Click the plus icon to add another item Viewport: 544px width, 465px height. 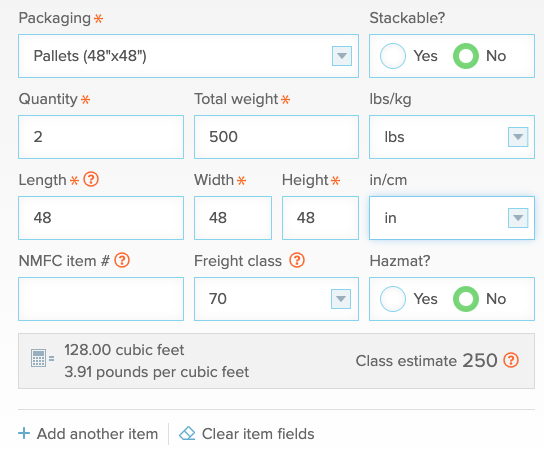coord(24,433)
